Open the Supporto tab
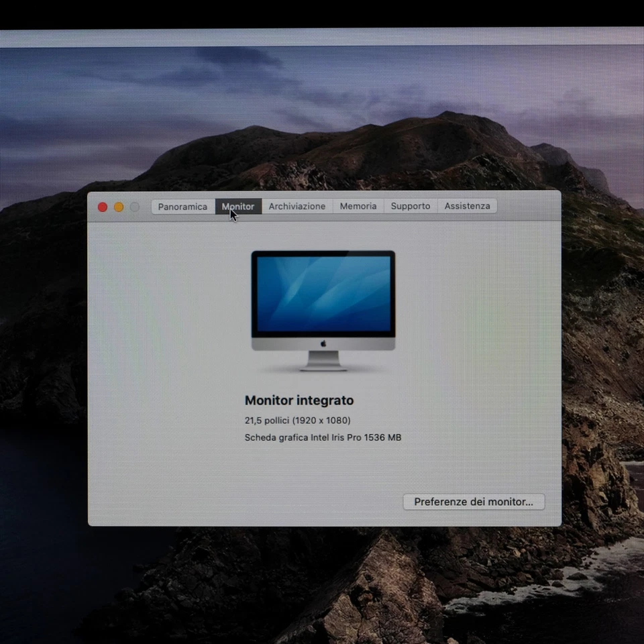The image size is (644, 644). pos(410,206)
